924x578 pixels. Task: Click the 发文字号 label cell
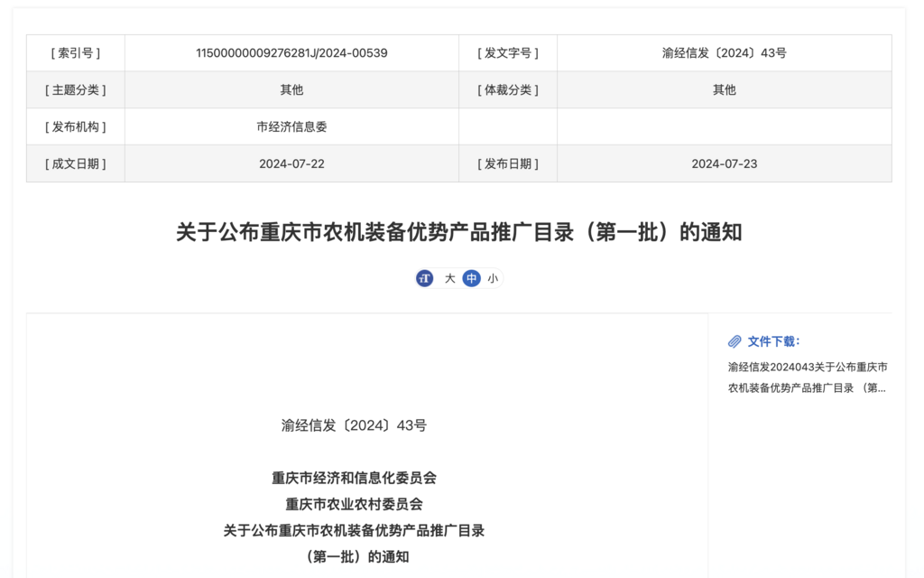[x=507, y=53]
